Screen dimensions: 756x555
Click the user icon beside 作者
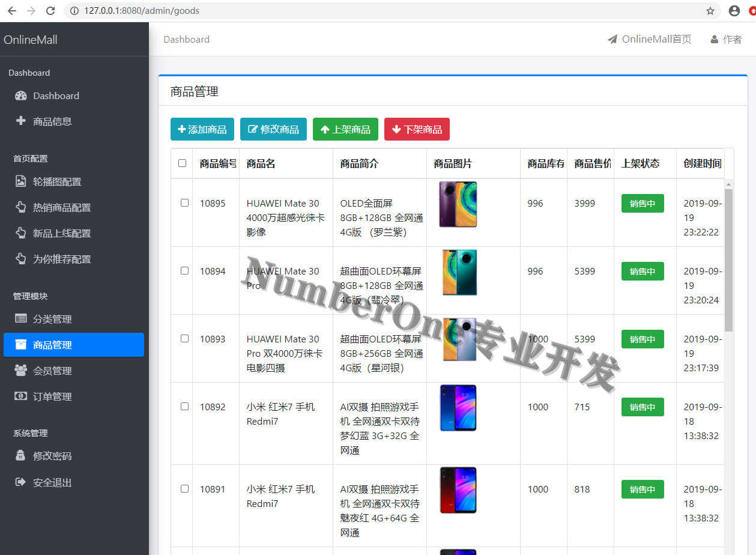coord(714,40)
